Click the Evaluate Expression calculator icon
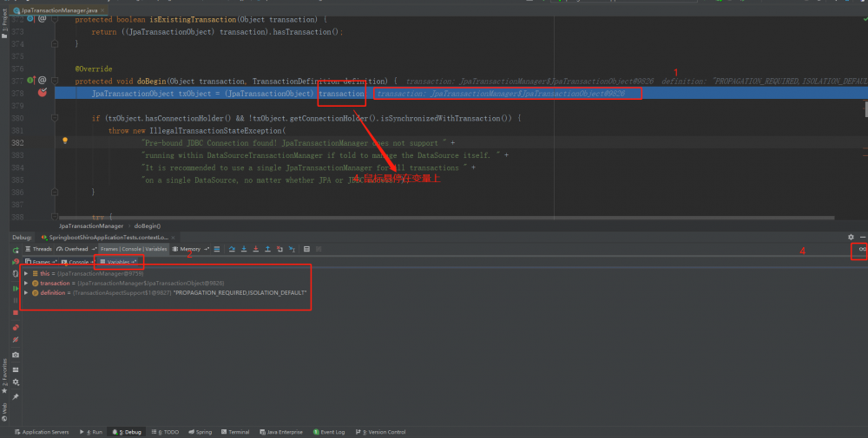The image size is (868, 438). pos(306,249)
